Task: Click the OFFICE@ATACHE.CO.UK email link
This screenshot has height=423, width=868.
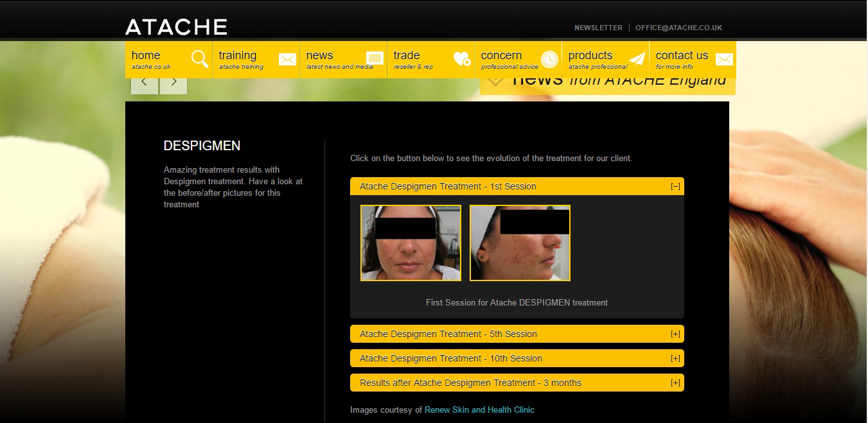Action: (x=678, y=28)
